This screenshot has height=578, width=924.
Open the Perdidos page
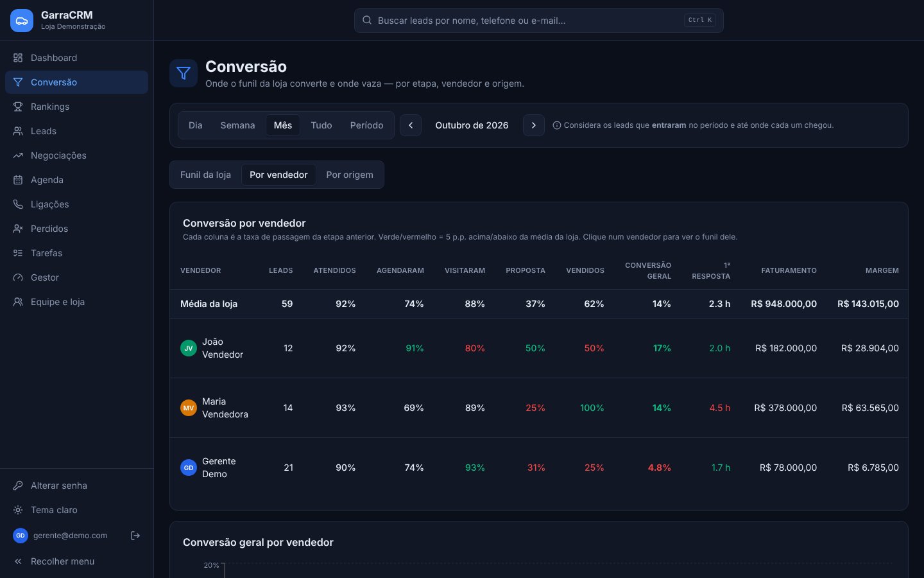[x=76, y=229]
